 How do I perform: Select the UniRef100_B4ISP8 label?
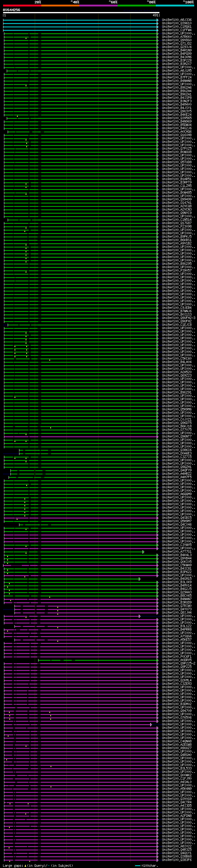tap(177, 98)
